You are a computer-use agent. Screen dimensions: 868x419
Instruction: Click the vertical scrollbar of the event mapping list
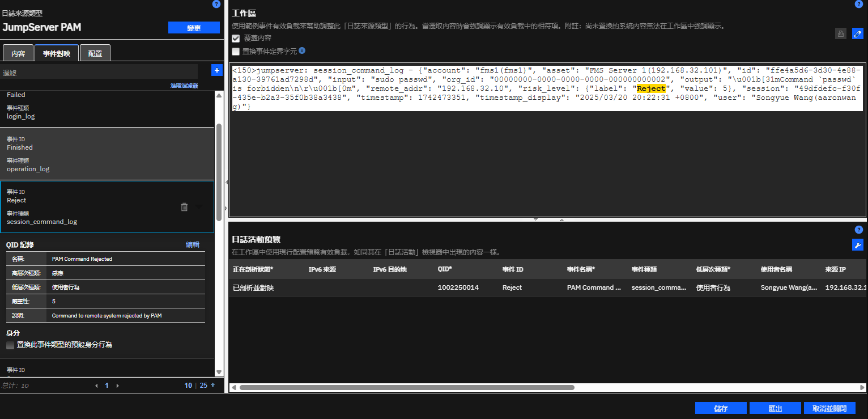(219, 172)
